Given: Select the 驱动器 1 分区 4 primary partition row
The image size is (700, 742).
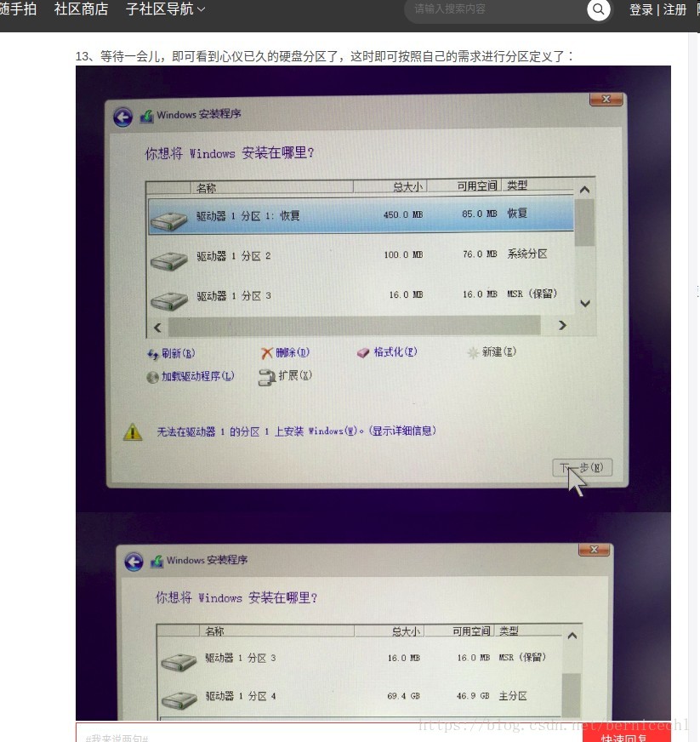Looking at the screenshot, I should click(361, 696).
